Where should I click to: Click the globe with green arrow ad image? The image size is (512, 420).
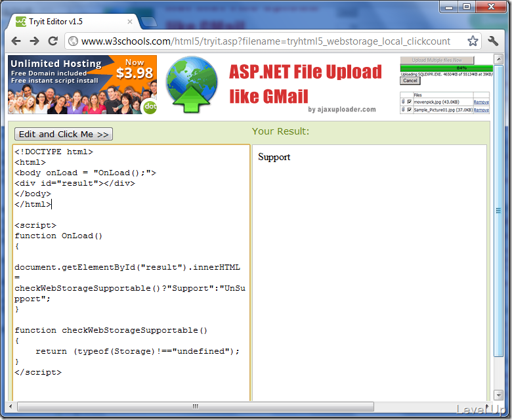point(192,85)
